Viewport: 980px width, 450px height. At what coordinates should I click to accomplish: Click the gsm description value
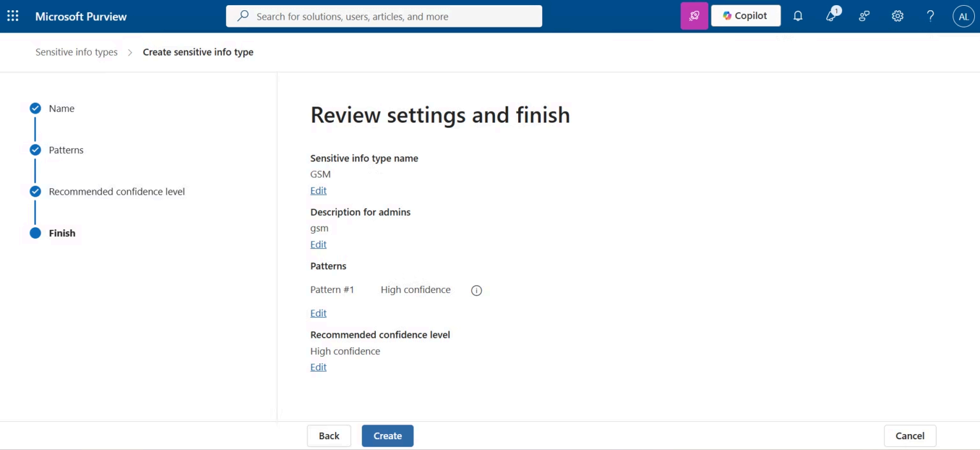coord(320,228)
